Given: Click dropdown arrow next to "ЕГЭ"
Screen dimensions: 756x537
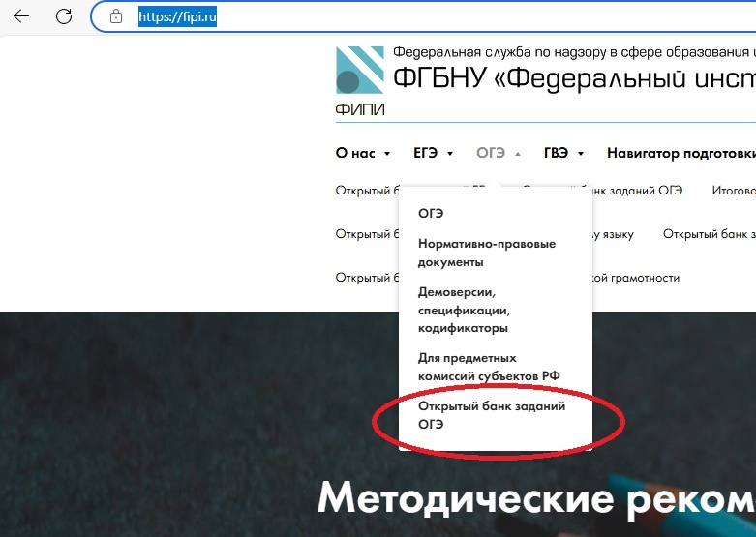Looking at the screenshot, I should pos(450,154).
